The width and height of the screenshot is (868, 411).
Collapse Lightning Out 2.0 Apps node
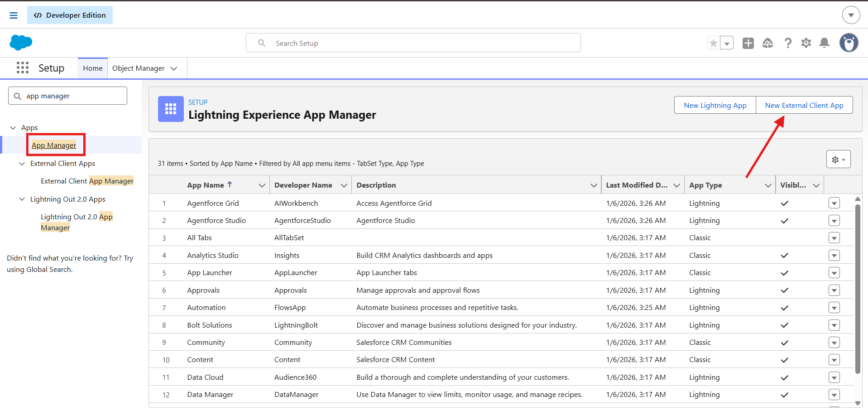click(22, 199)
